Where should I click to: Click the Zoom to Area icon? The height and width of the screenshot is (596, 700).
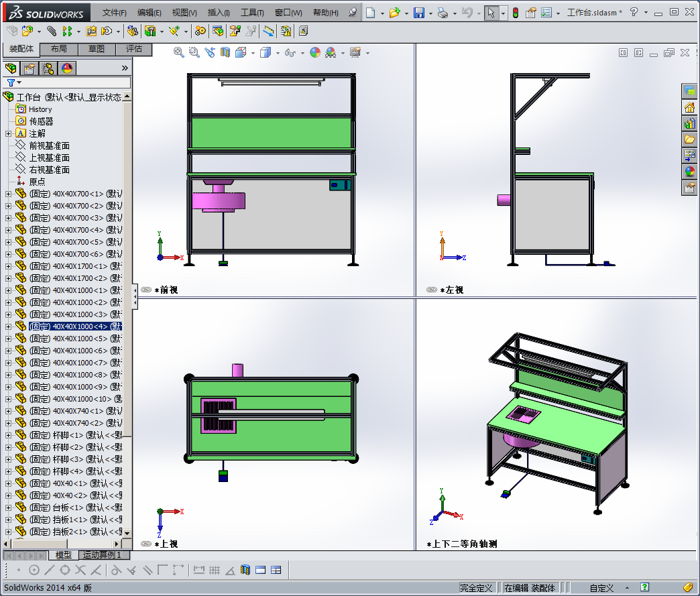point(194,52)
